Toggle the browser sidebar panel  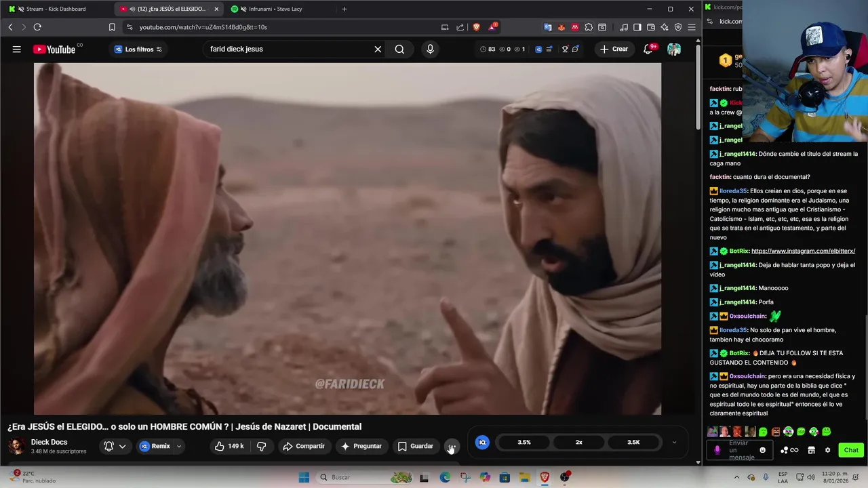tap(637, 27)
